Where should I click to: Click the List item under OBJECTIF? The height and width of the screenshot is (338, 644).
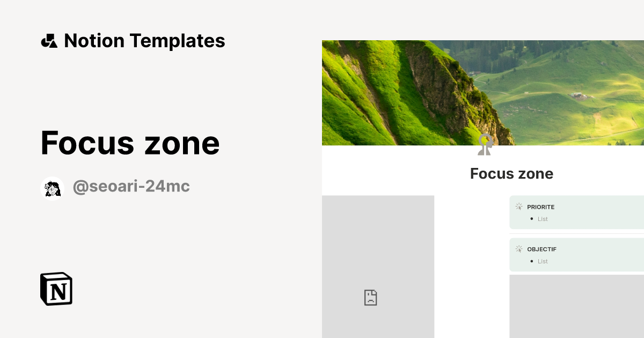tap(543, 261)
